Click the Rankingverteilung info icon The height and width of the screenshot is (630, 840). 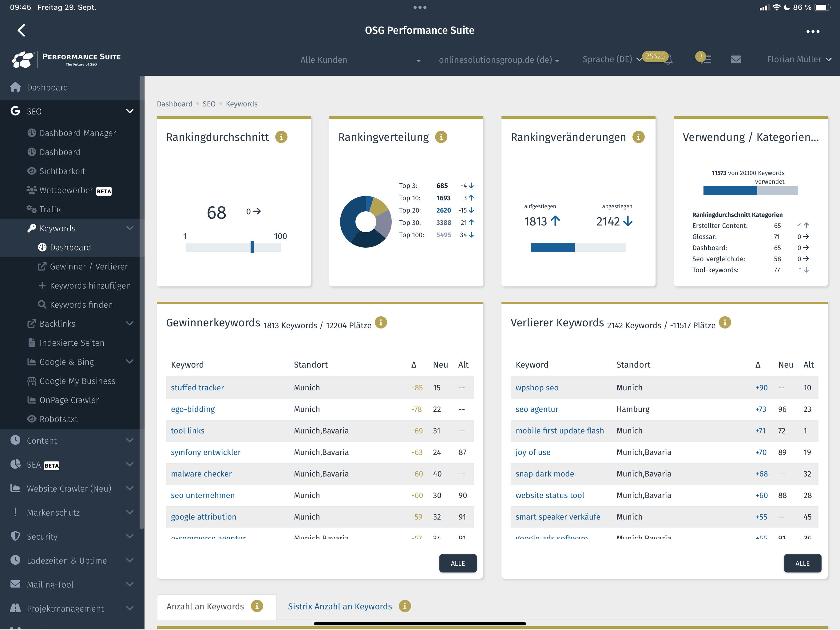coord(441,137)
